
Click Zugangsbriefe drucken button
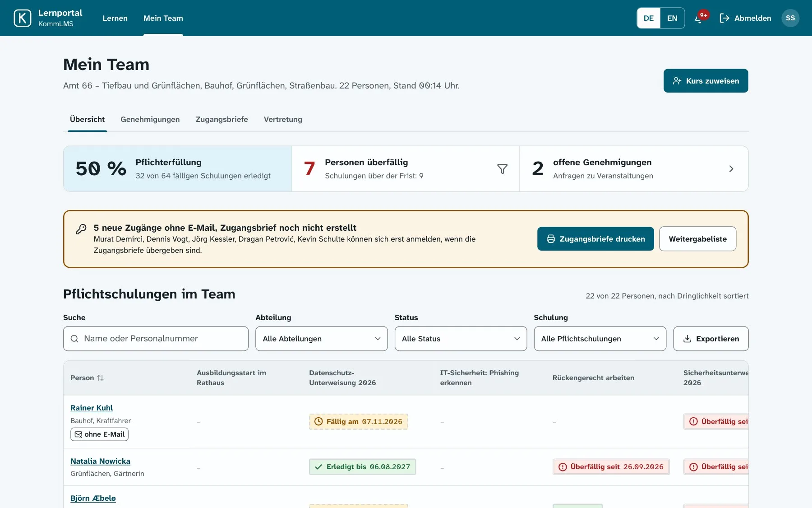595,239
